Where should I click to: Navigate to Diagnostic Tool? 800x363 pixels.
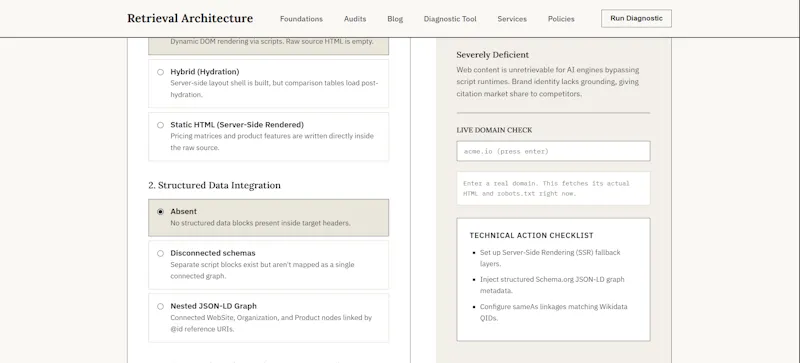(x=450, y=19)
